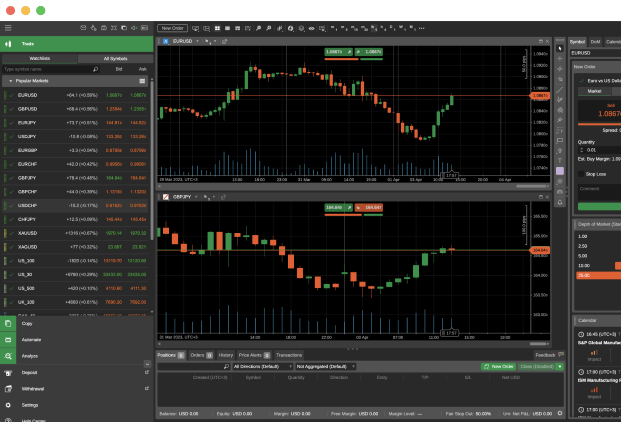The height and width of the screenshot is (422, 621).
Task: Click the Deposit icon in sidebar
Action: point(9,372)
